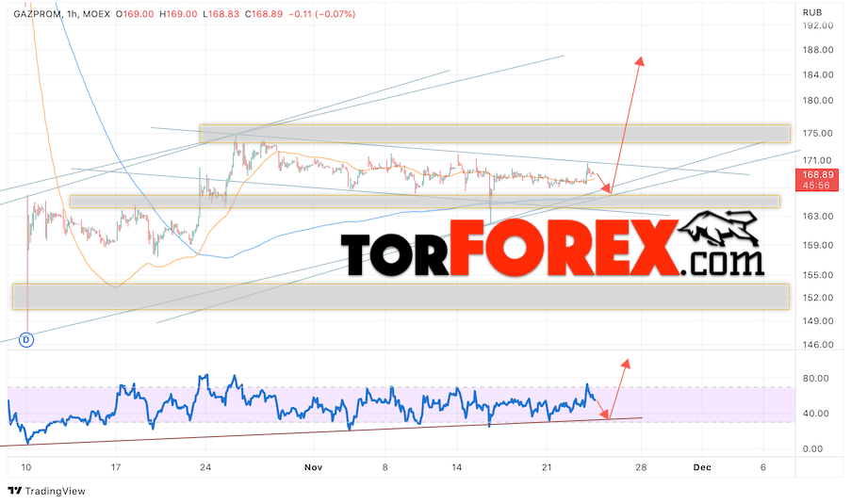The height and width of the screenshot is (504, 851).
Task: Click the 184.00 price axis label
Action: [x=818, y=74]
